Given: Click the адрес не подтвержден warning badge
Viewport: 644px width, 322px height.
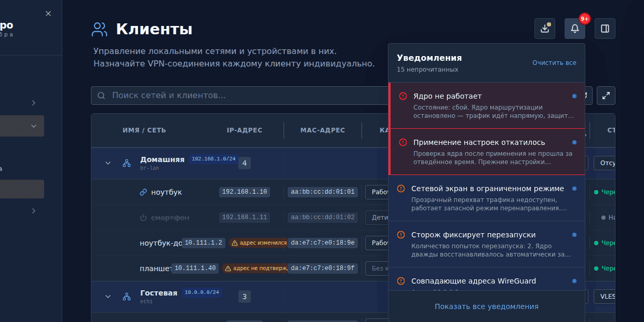Looking at the screenshot, I should 254,268.
